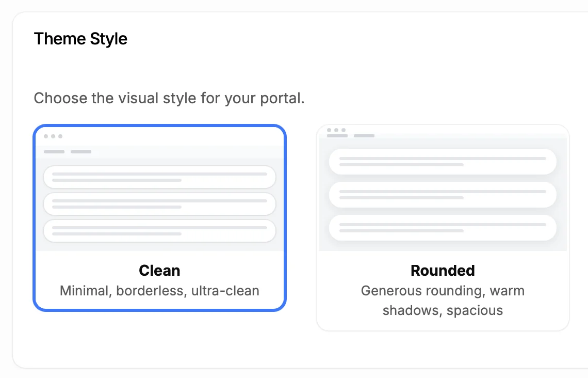Click the 'Minimal, borderless, ultra-clean' description
The image size is (588, 378).
point(159,291)
